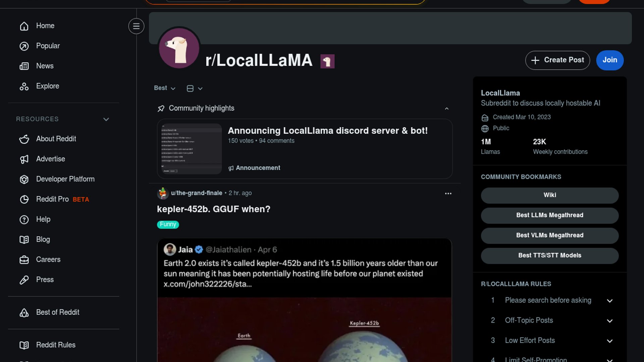
Task: Join the r/LocalLLaMA community
Action: pyautogui.click(x=609, y=60)
